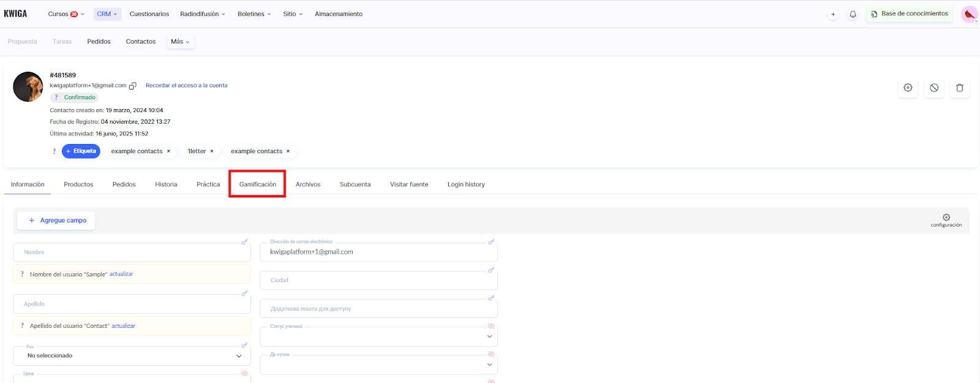Image resolution: width=980 pixels, height=383 pixels.
Task: Click the block contact icon
Action: pos(933,88)
